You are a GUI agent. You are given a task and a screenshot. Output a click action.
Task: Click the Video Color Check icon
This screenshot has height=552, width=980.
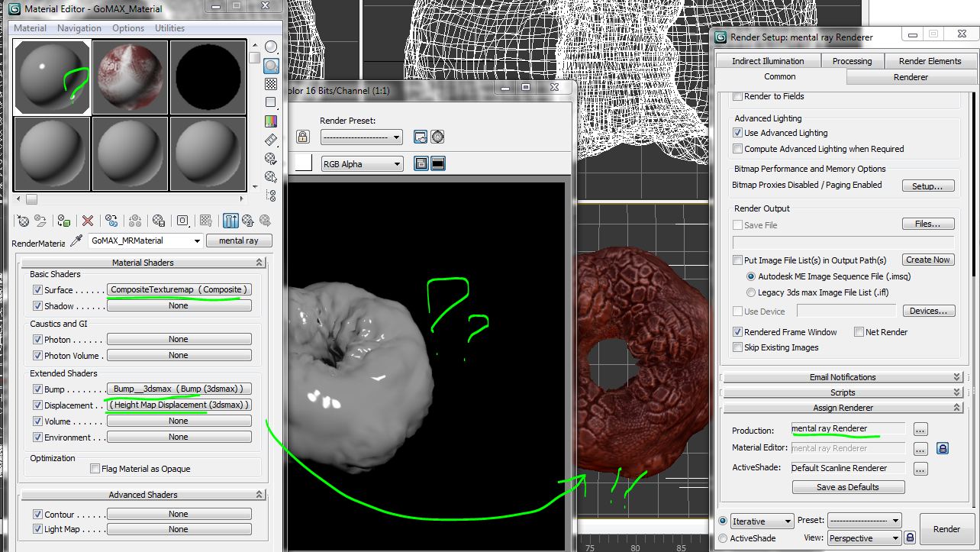coord(271,121)
